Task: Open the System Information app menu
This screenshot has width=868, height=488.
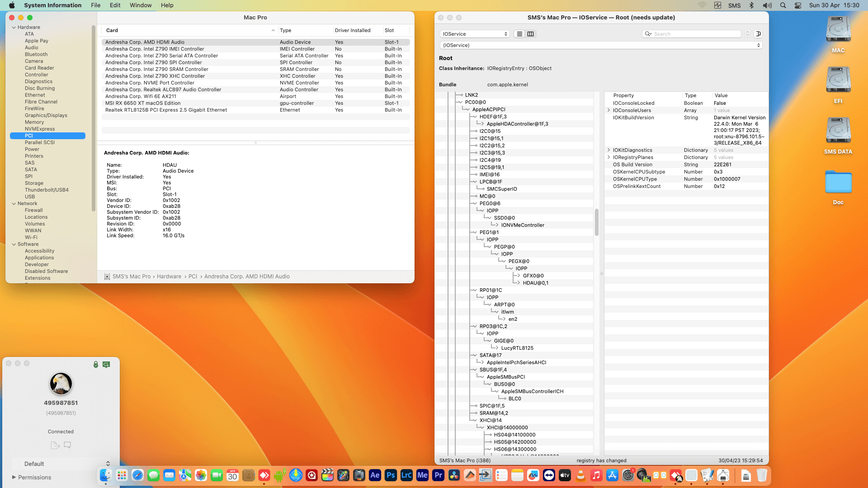Action: coord(52,5)
